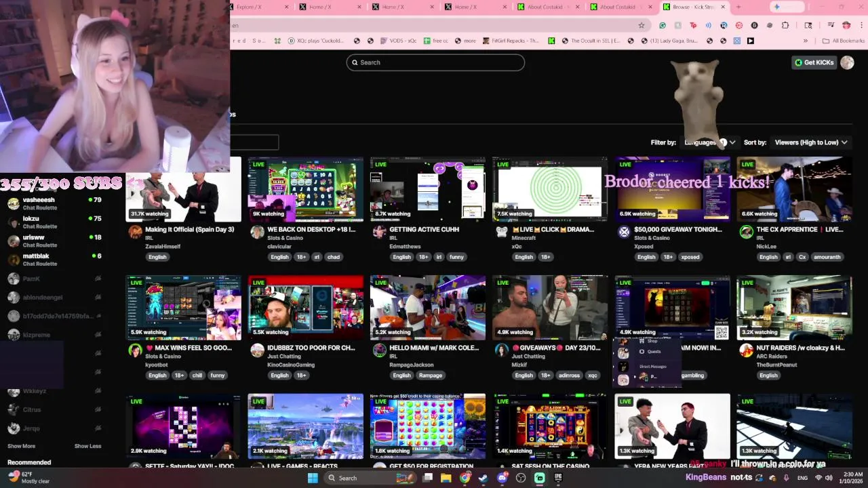This screenshot has width=868, height=488.
Task: Select the 'chad' tag under clavicular
Action: click(333, 257)
